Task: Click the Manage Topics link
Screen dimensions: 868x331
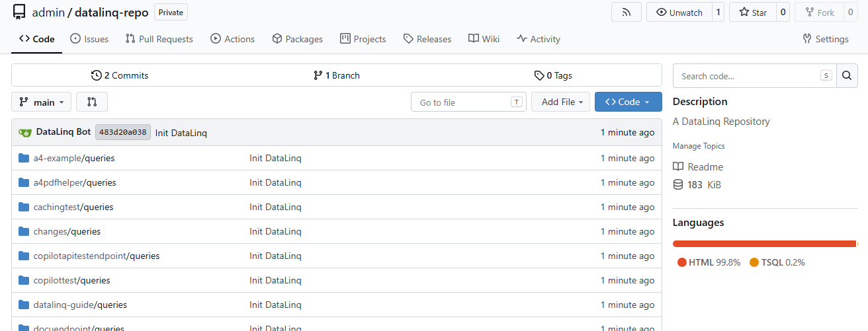Action: click(699, 146)
